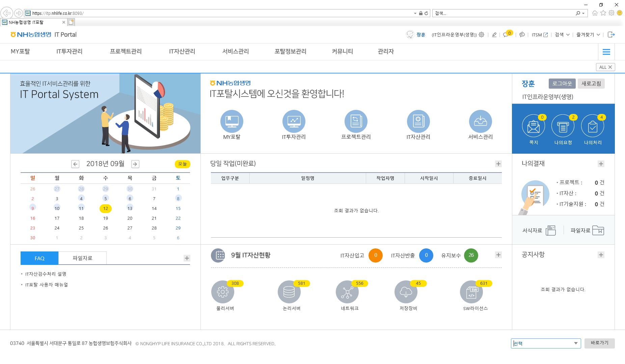Open browser favorites star icon
This screenshot has height=364, width=625.
click(603, 13)
